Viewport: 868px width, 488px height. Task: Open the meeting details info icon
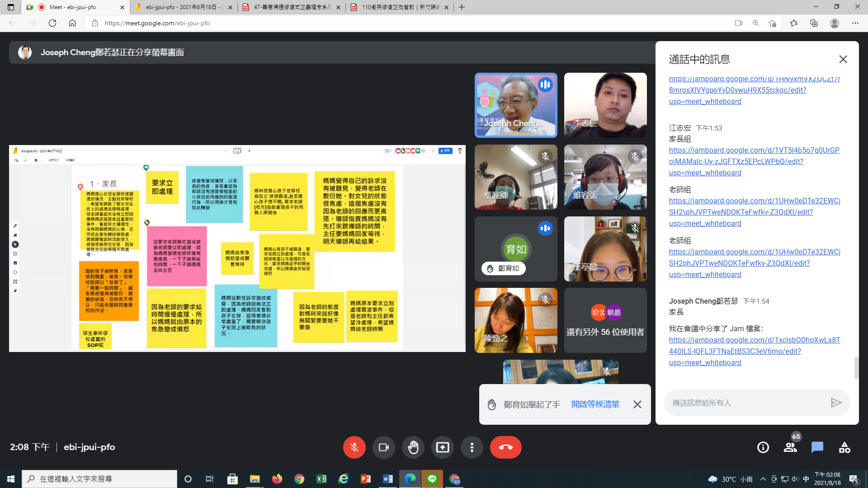pos(763,447)
